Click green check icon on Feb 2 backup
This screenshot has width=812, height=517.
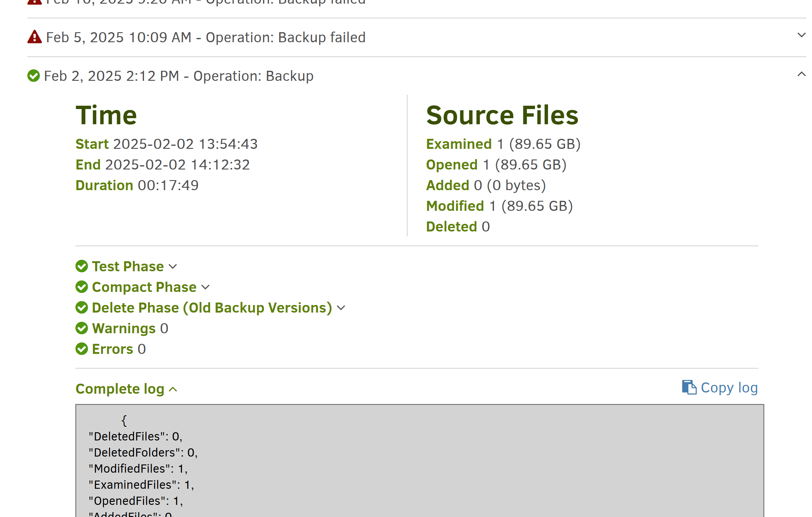[33, 76]
